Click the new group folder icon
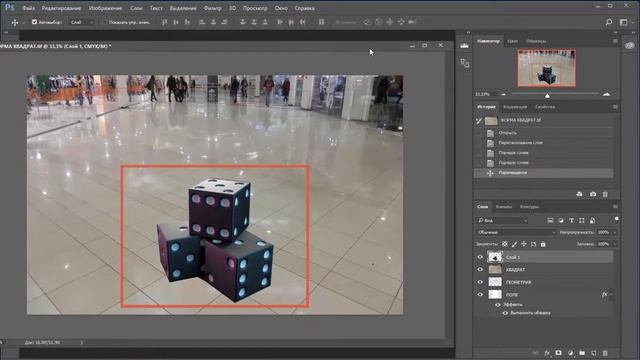640x360 pixels. (x=582, y=353)
